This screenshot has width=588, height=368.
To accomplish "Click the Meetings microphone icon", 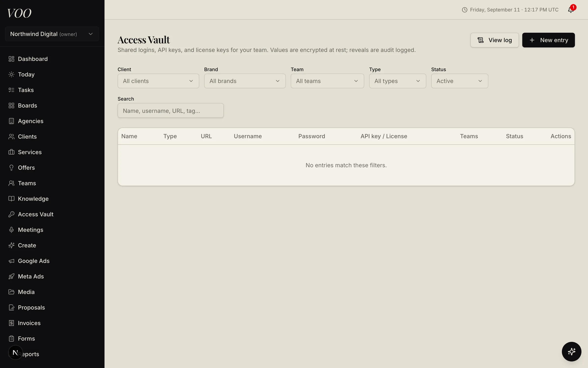I will (x=11, y=230).
